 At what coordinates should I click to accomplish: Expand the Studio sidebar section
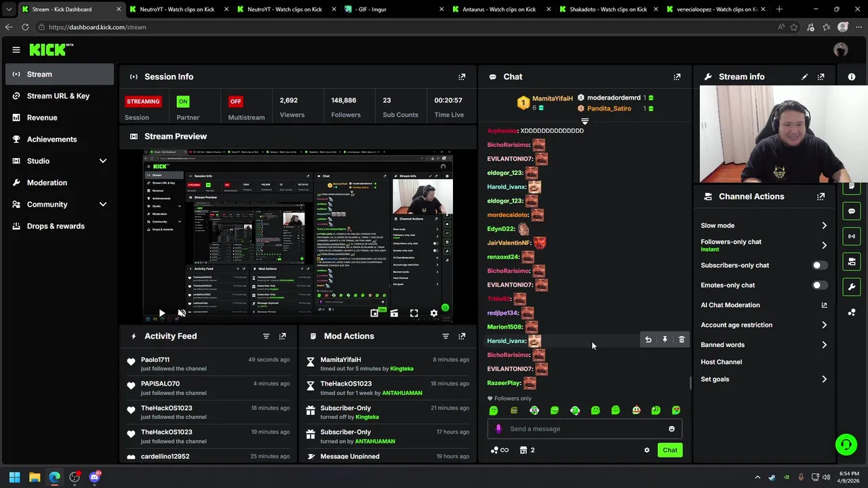click(103, 161)
